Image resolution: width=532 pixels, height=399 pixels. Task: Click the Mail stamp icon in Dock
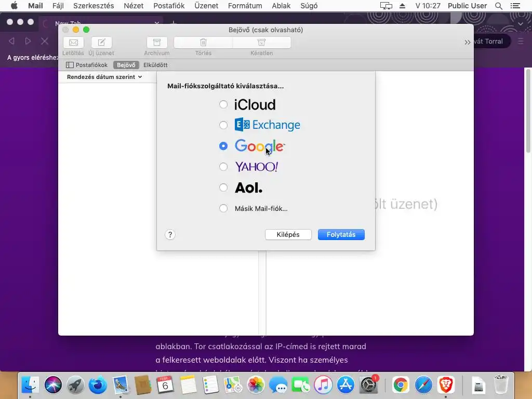(121, 385)
